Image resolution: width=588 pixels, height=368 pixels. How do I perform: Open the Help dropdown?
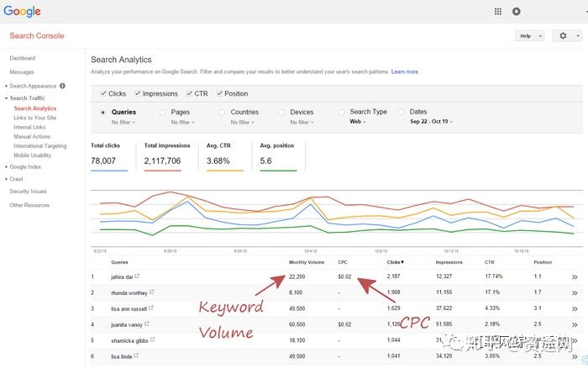pyautogui.click(x=529, y=36)
